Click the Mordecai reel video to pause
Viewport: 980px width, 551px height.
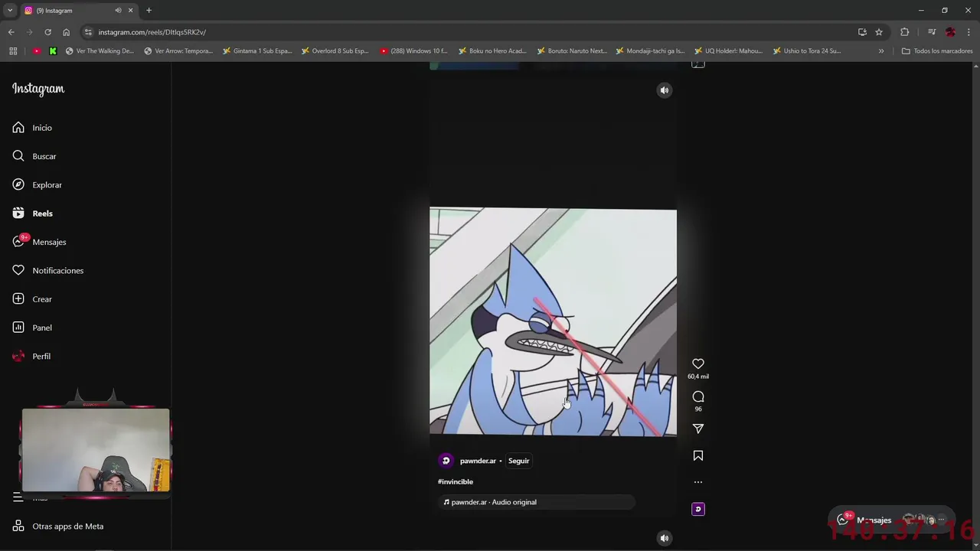click(x=553, y=321)
